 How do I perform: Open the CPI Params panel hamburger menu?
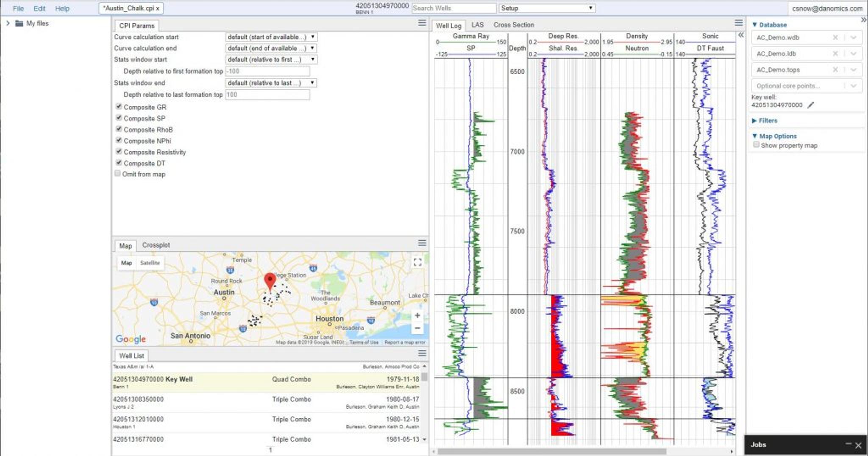point(422,23)
